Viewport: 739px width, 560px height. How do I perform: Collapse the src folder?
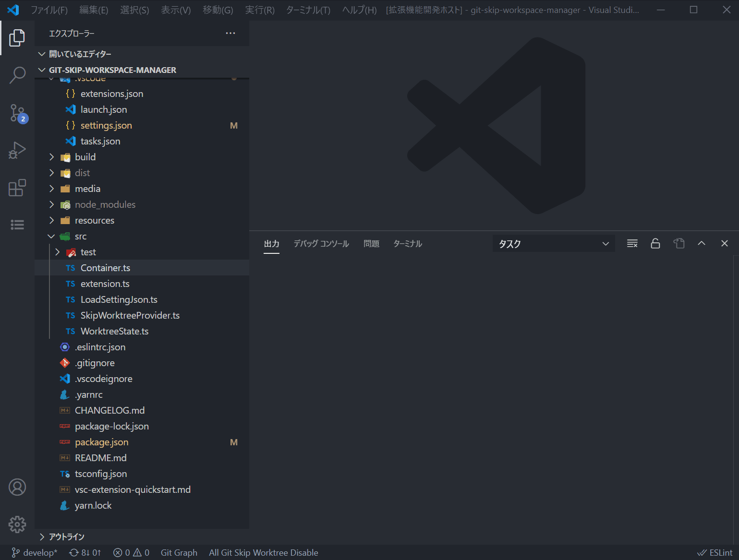pyautogui.click(x=142, y=236)
